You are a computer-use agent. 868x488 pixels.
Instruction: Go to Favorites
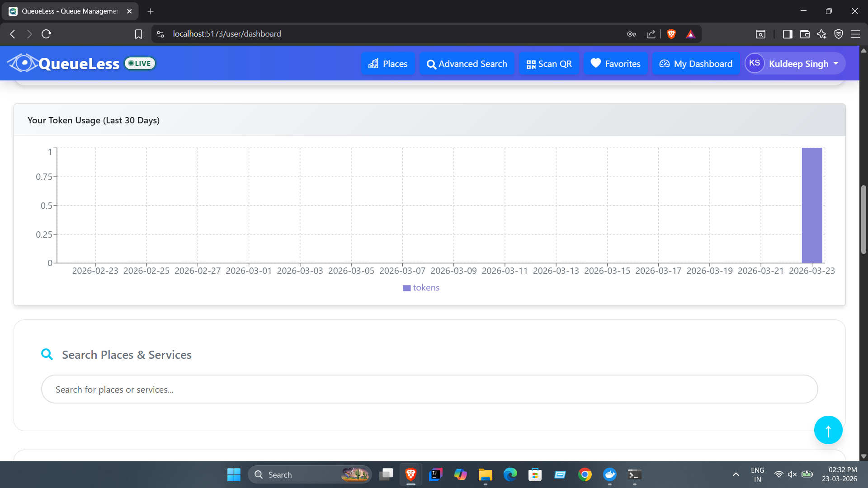tap(615, 64)
